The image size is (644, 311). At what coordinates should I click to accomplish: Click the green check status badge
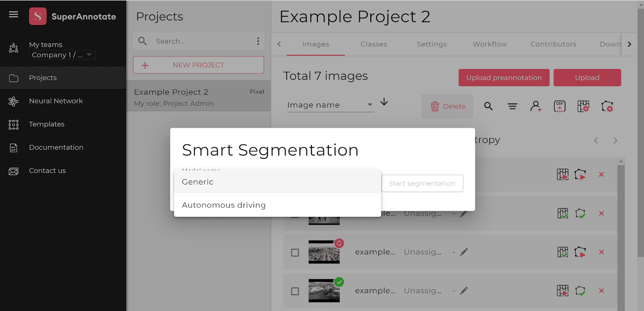click(x=339, y=282)
